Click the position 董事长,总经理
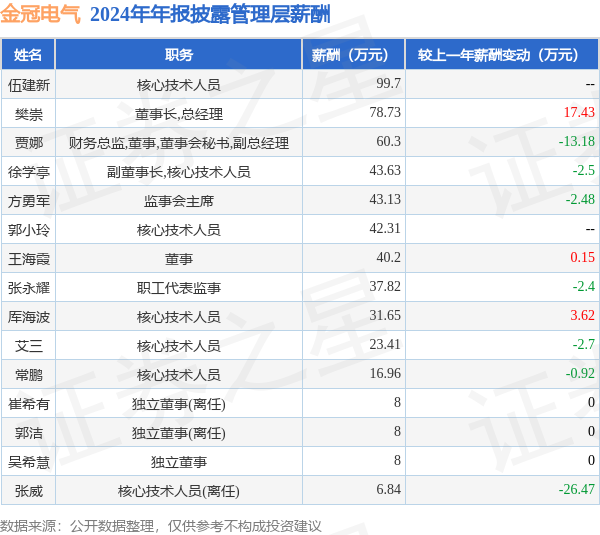This screenshot has height=535, width=600. pyautogui.click(x=179, y=114)
